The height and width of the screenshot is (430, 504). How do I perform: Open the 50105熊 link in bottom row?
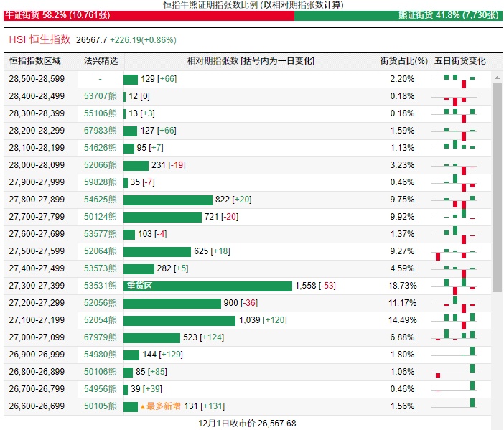100,406
